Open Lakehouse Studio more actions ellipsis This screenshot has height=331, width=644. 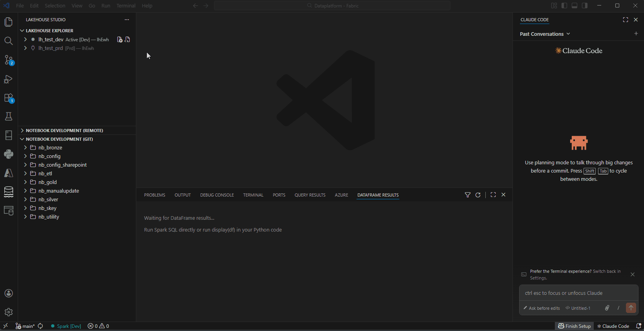point(127,20)
